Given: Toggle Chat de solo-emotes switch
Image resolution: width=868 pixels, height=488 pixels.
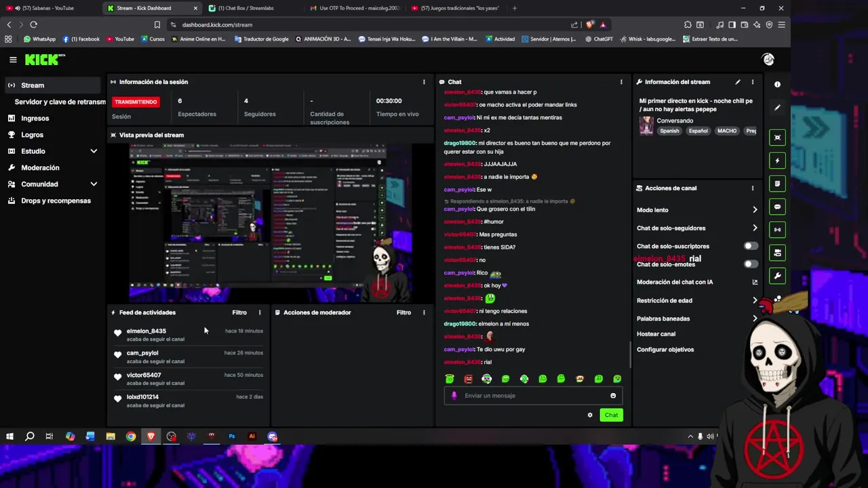Looking at the screenshot, I should pyautogui.click(x=751, y=264).
